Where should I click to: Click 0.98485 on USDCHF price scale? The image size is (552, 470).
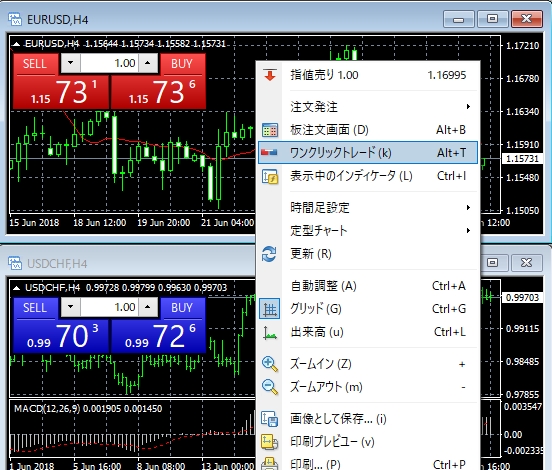click(522, 362)
